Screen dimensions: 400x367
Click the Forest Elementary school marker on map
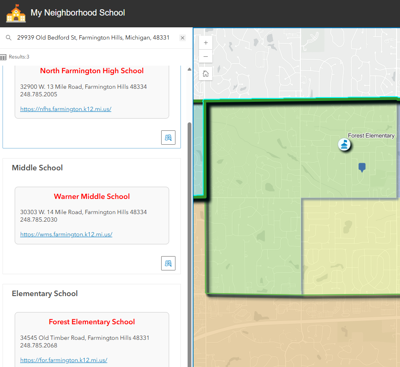click(345, 145)
